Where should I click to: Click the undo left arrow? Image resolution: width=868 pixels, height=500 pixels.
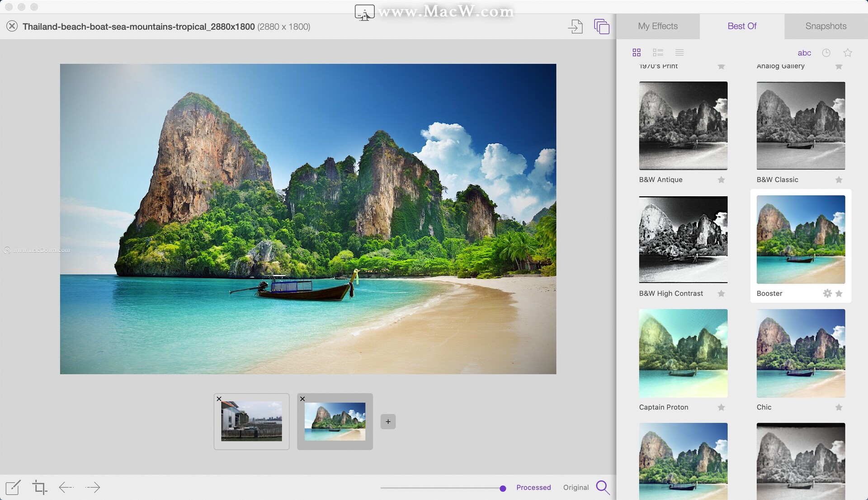(66, 487)
